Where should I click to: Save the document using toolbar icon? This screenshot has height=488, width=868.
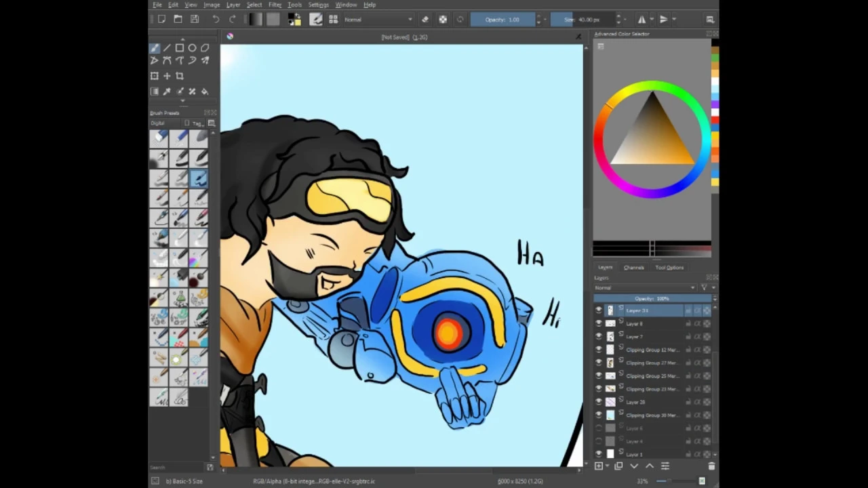coord(195,20)
